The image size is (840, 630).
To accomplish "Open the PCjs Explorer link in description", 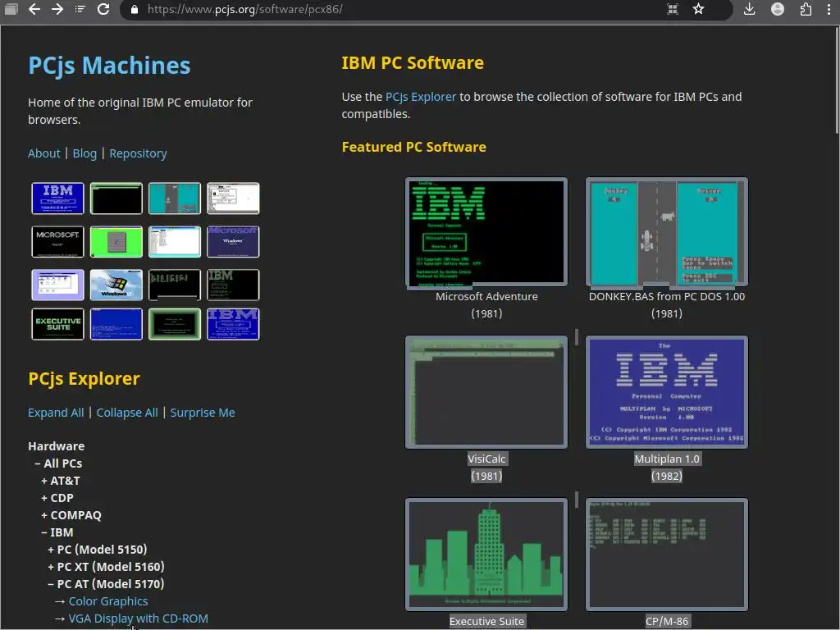I will 421,97.
